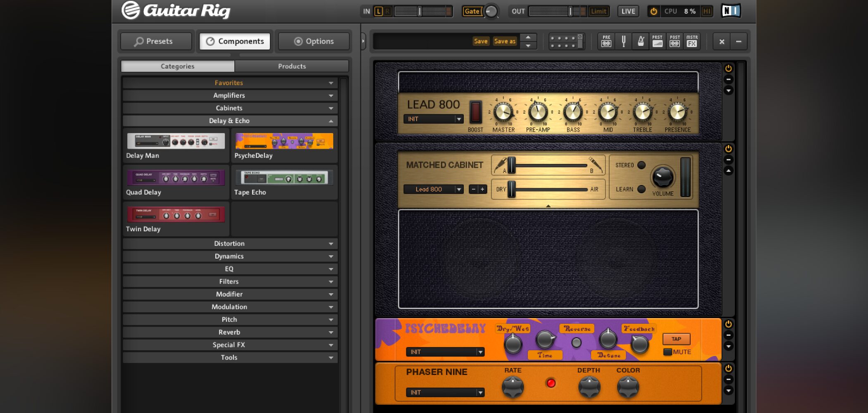
Task: Click the TAP tempo button on PsycheDelay
Action: click(676, 339)
